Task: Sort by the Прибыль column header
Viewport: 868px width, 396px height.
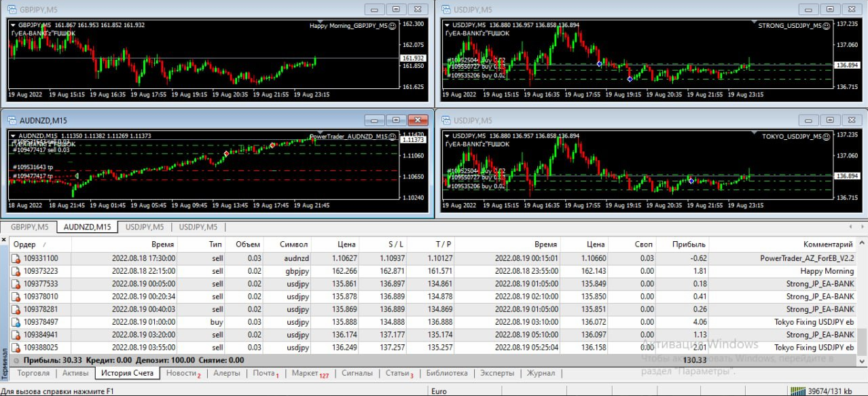Action: (684, 245)
